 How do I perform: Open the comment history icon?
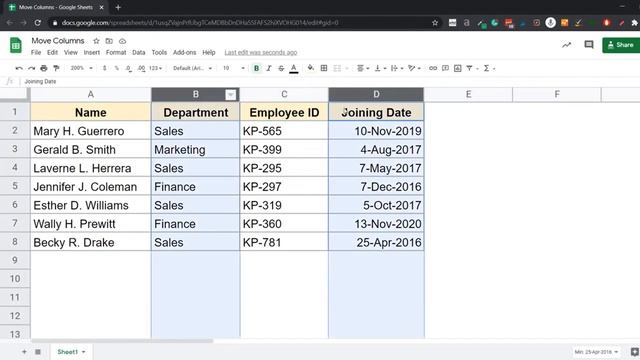[x=589, y=44]
